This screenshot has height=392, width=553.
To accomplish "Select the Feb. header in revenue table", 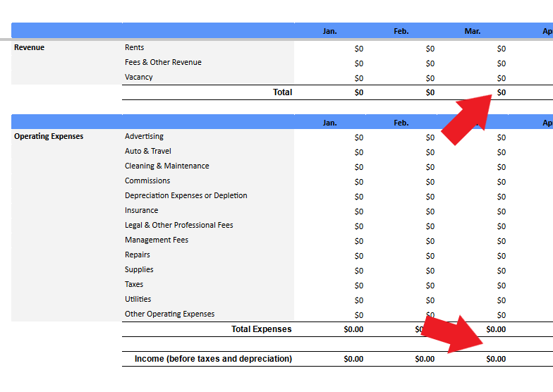I will click(x=401, y=31).
